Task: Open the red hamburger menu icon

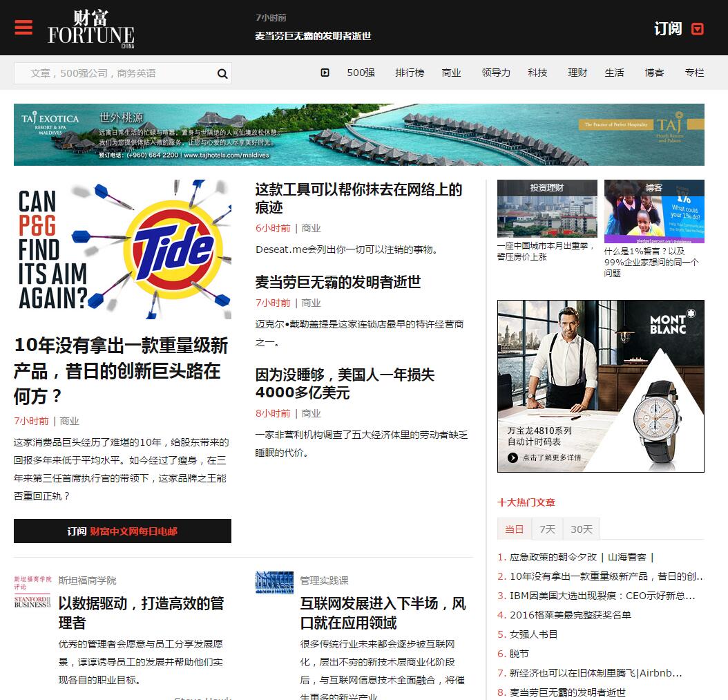Action: click(23, 28)
